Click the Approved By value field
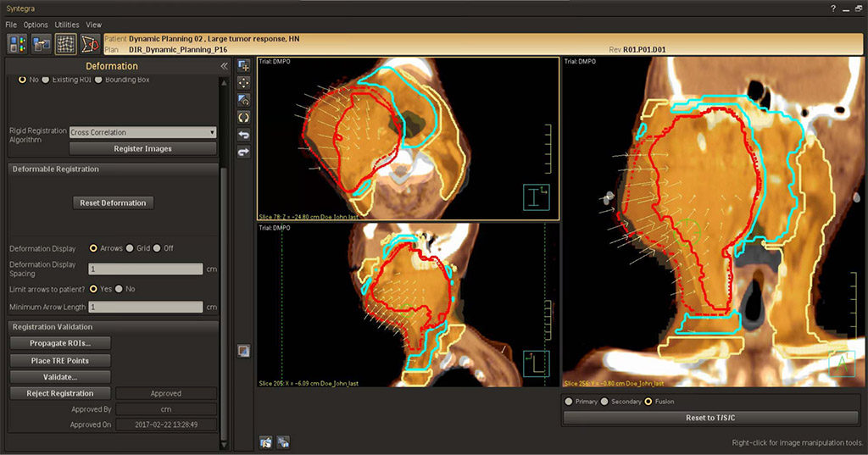 click(x=166, y=409)
